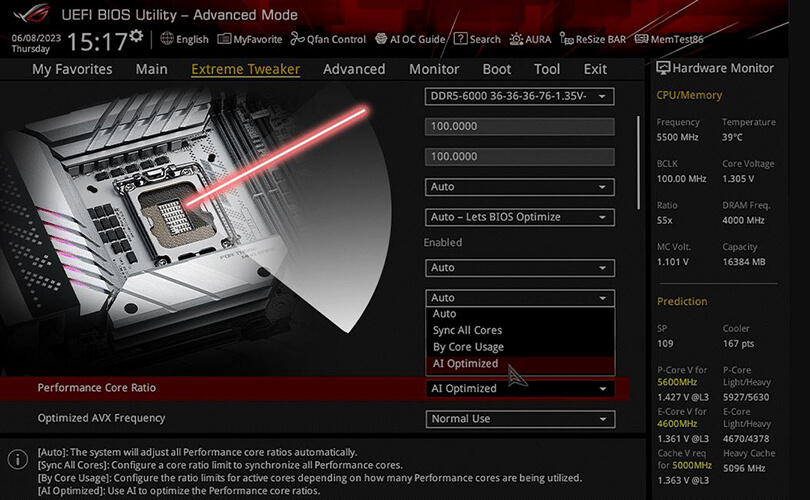This screenshot has width=810, height=500.
Task: Open the Monitor tab
Action: (434, 69)
